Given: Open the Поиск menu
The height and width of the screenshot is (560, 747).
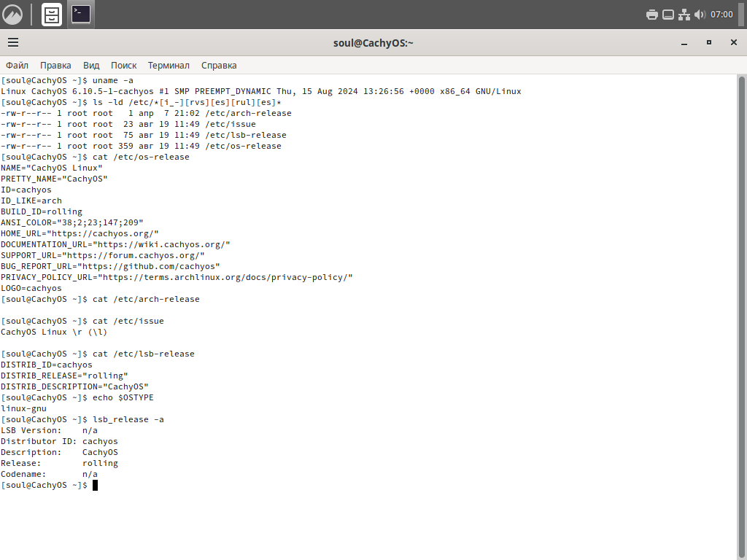Looking at the screenshot, I should [x=124, y=65].
